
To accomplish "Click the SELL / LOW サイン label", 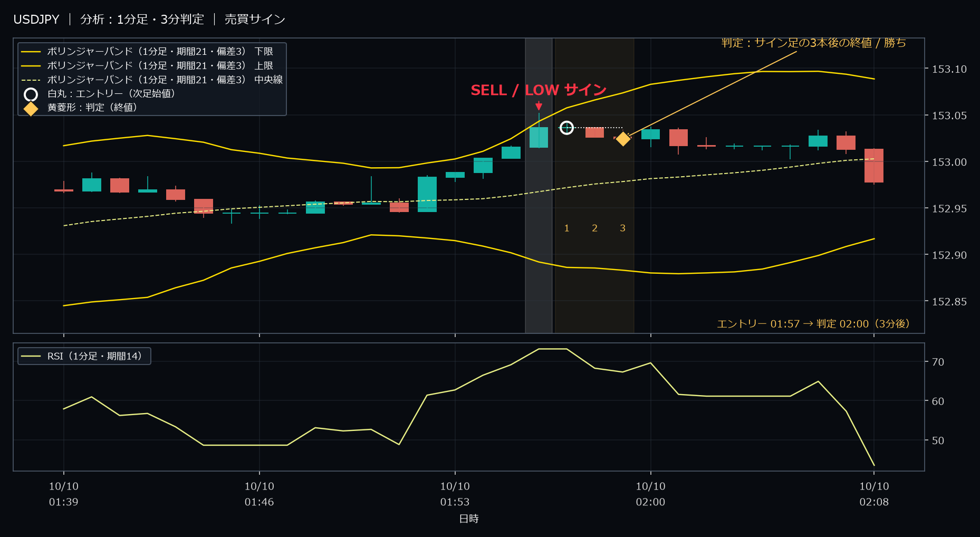I will click(539, 90).
